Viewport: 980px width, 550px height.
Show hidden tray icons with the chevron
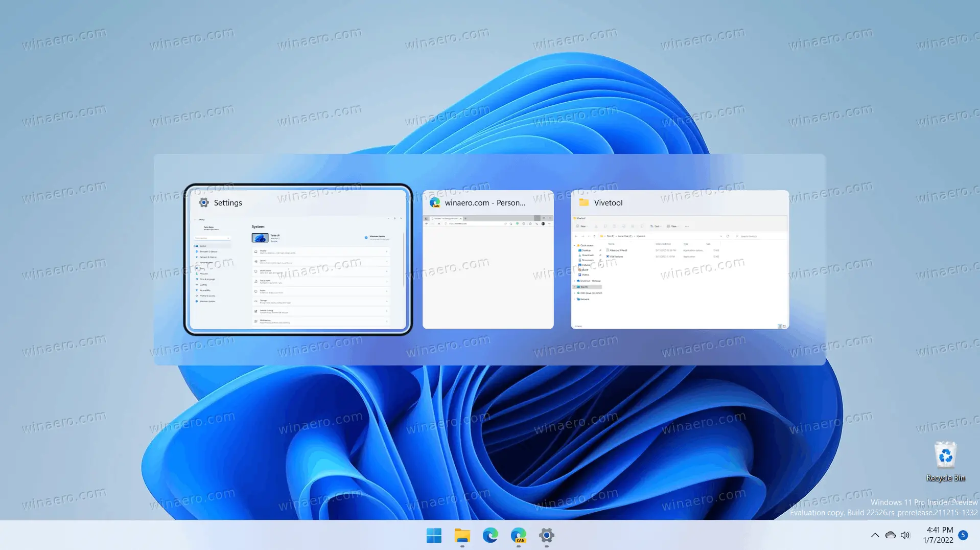pyautogui.click(x=875, y=535)
